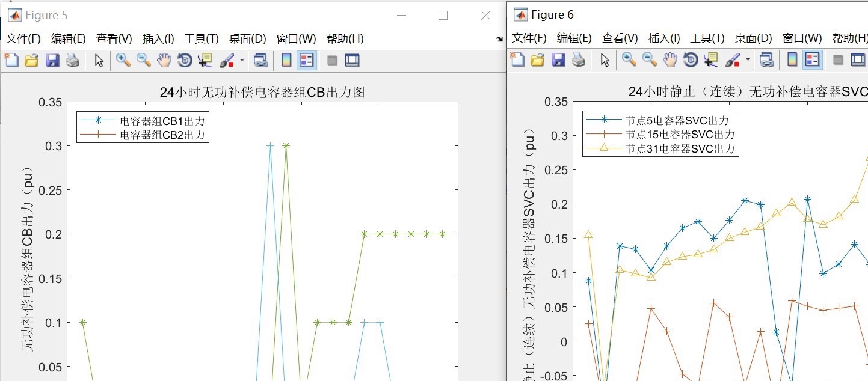Click legend entry 节点31电容器SVC出力

680,149
